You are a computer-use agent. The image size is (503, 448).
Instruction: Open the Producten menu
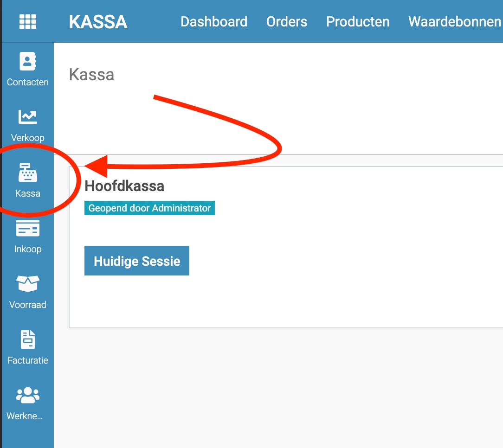pyautogui.click(x=358, y=22)
